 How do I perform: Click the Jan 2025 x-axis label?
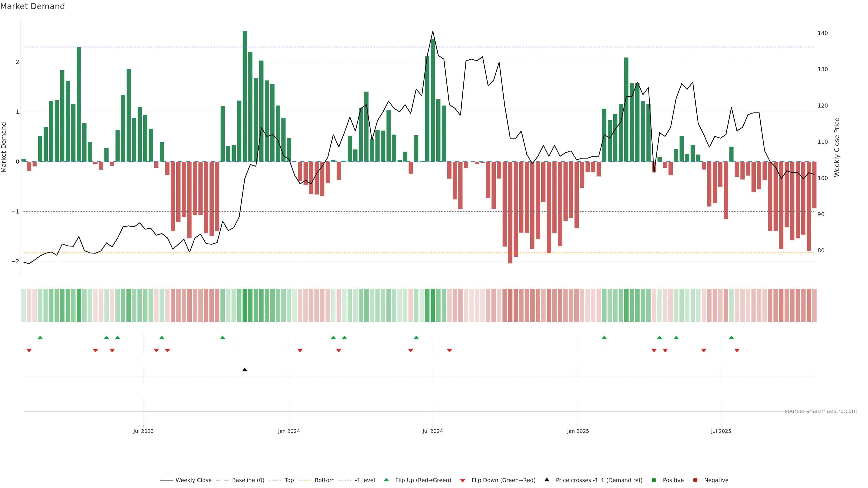578,431
